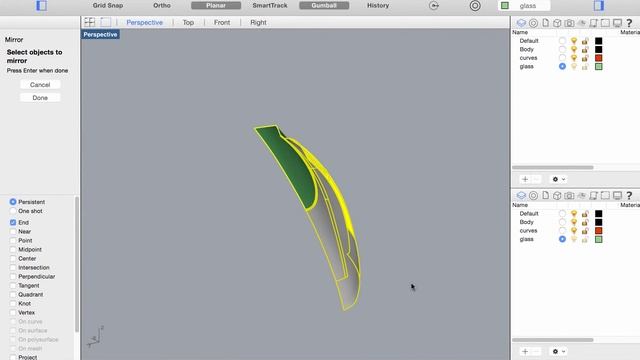
Task: Open box object icon in lower panel
Action: (557, 196)
